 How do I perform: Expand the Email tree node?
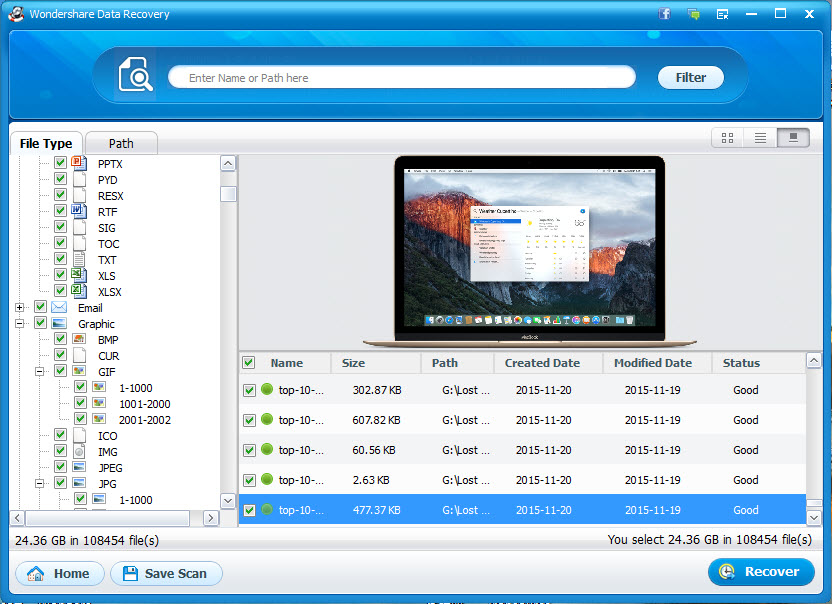pyautogui.click(x=20, y=307)
